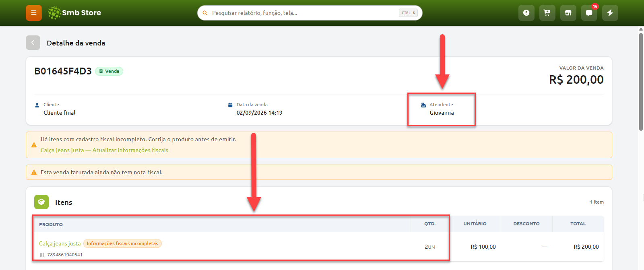644x270 pixels.
Task: Click the sale code B01645F4D3
Action: point(63,71)
